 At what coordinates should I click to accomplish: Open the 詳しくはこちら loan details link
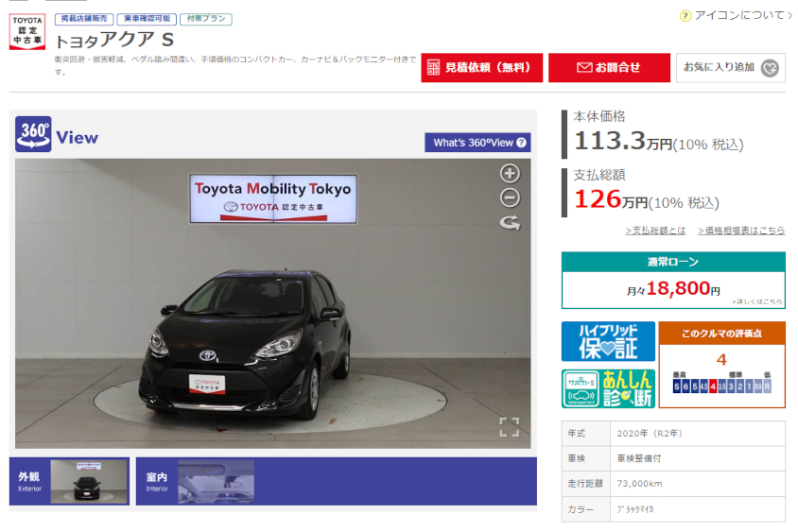tap(756, 301)
